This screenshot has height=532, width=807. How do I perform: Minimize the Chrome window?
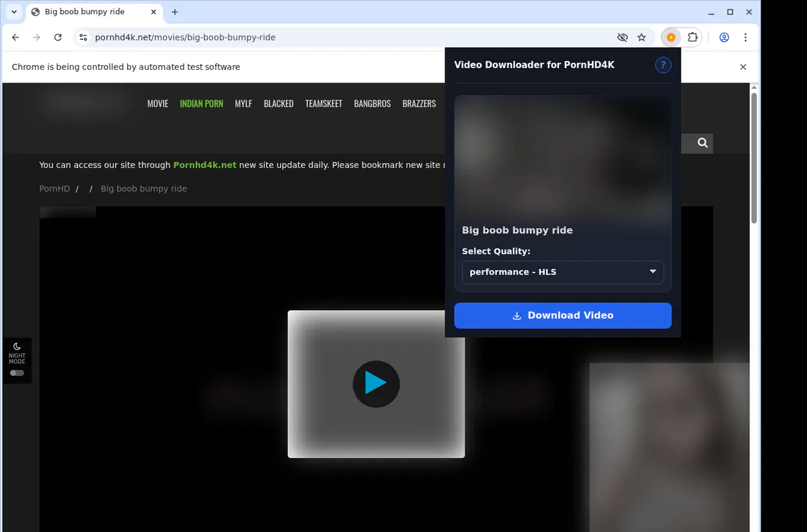712,12
